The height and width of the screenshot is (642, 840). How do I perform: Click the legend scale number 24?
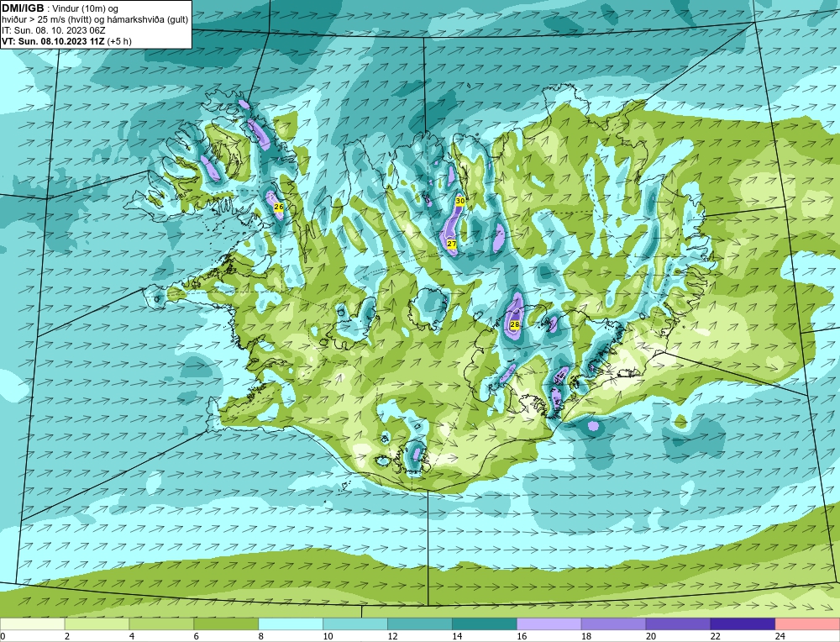780,636
